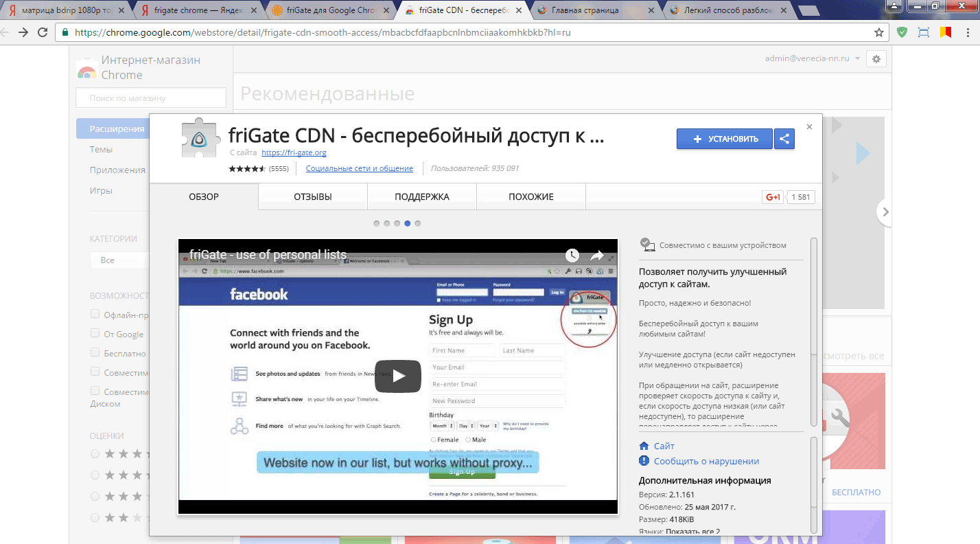Open the admin@venecia-nn.ru account dropdown

point(813,58)
